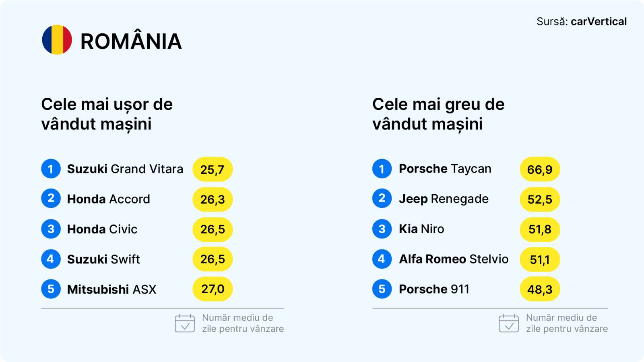Click the 'Cele mai ușor de vândut mașini' heading

(x=107, y=114)
